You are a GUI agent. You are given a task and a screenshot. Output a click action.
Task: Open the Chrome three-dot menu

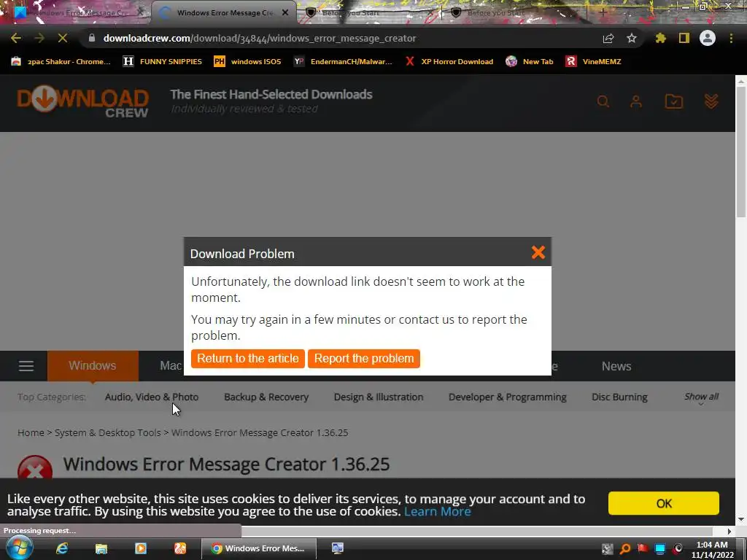[731, 38]
